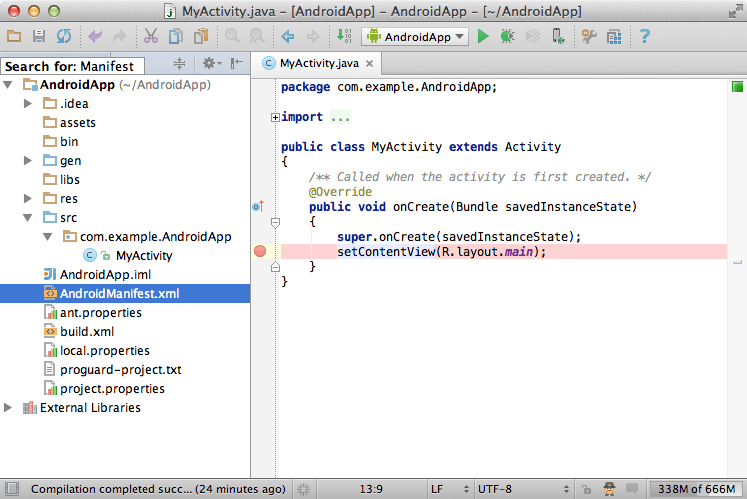Collapse the onCreate method fold marker
747x499 pixels.
pyautogui.click(x=275, y=222)
